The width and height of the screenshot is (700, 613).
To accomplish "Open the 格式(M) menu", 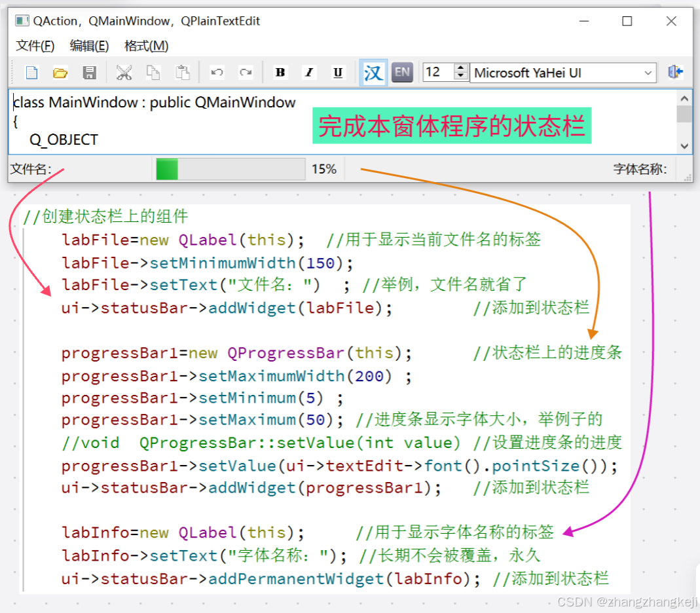I will tap(147, 46).
